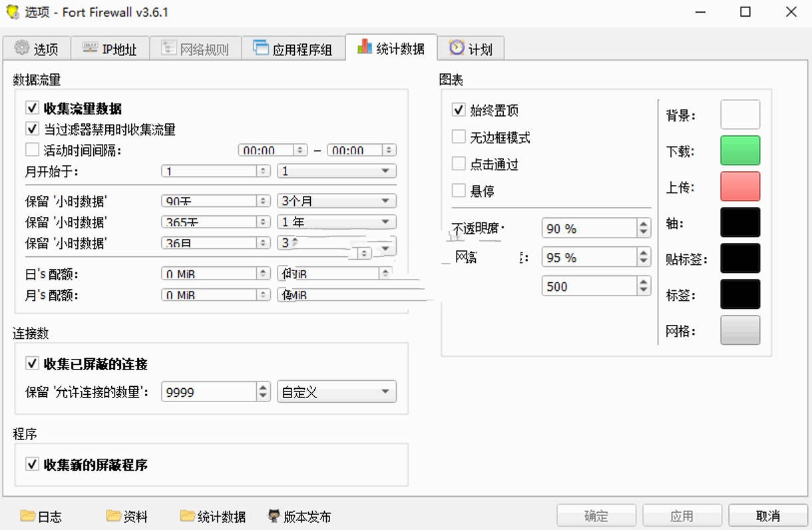The image size is (812, 530).
Task: Click the bar chart icon on 统计数据 tab
Action: pyautogui.click(x=365, y=47)
